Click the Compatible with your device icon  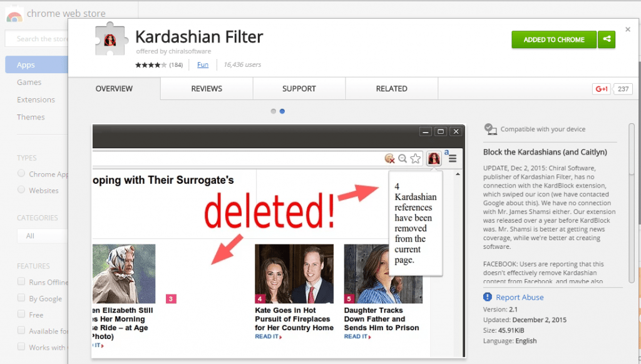click(x=490, y=129)
